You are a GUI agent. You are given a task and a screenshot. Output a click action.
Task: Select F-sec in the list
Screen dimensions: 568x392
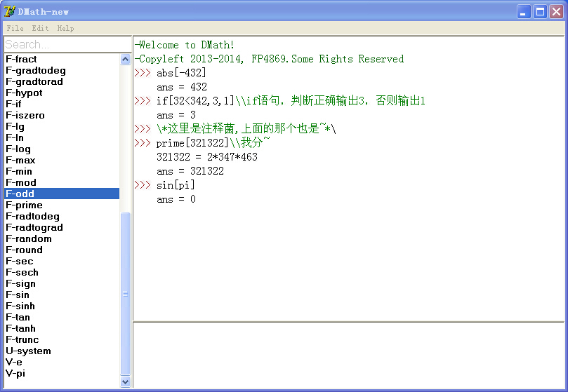[x=62, y=261]
